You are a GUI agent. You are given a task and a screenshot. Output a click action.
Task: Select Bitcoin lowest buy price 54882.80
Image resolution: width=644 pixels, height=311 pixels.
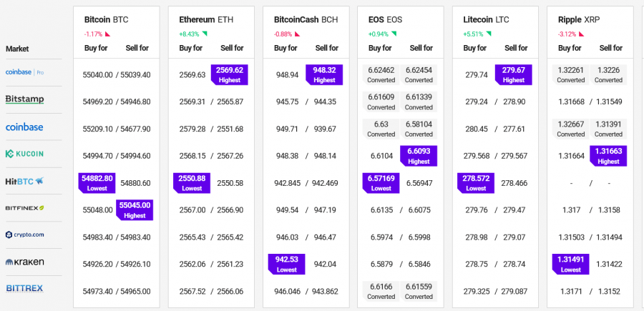pos(97,183)
